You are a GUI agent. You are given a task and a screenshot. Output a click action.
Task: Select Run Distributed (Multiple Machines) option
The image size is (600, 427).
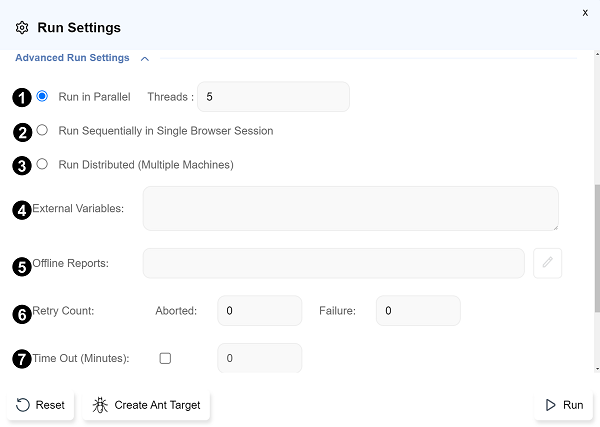point(42,164)
